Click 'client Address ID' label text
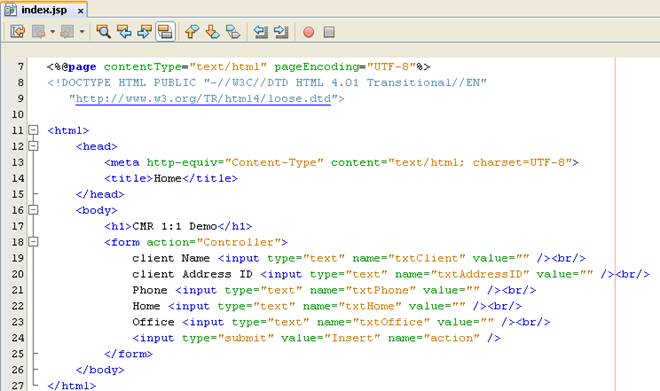The image size is (660, 391). pos(192,274)
